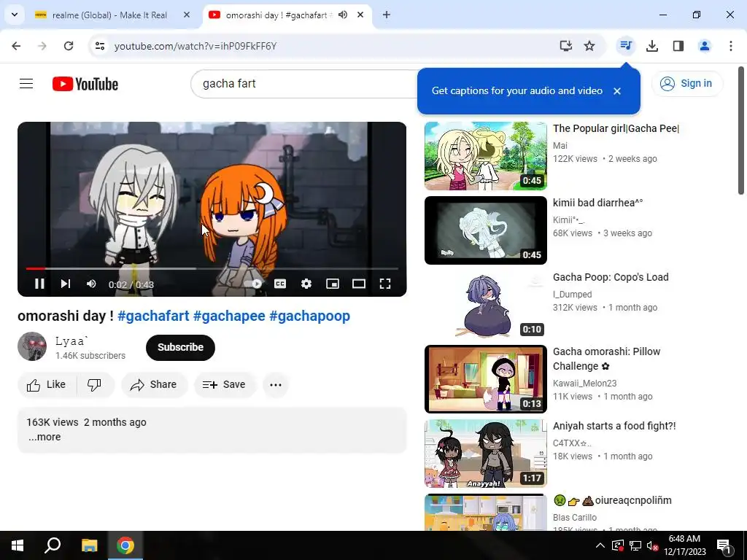The height and width of the screenshot is (560, 747).
Task: View site information icon
Action: pyautogui.click(x=99, y=46)
